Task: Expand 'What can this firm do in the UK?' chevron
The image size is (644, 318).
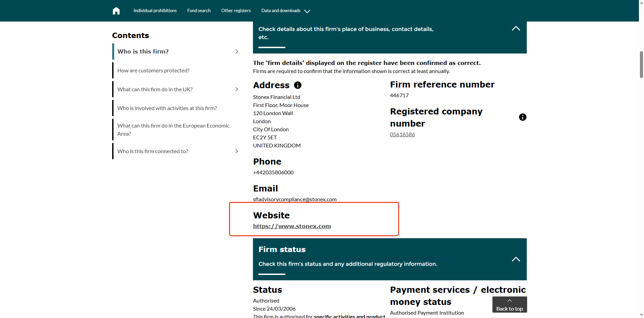Action: click(x=237, y=89)
